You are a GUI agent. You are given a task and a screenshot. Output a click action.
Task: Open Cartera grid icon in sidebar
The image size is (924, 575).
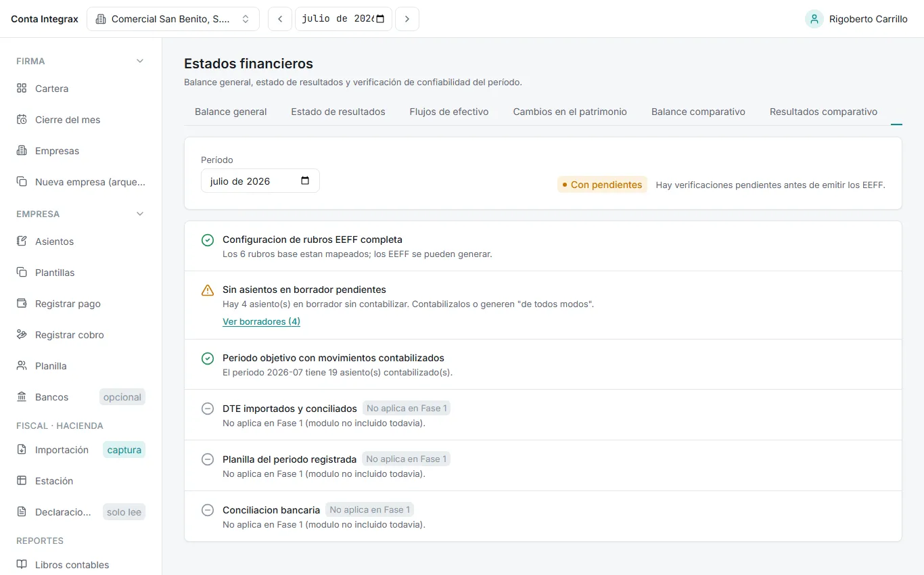(x=22, y=89)
